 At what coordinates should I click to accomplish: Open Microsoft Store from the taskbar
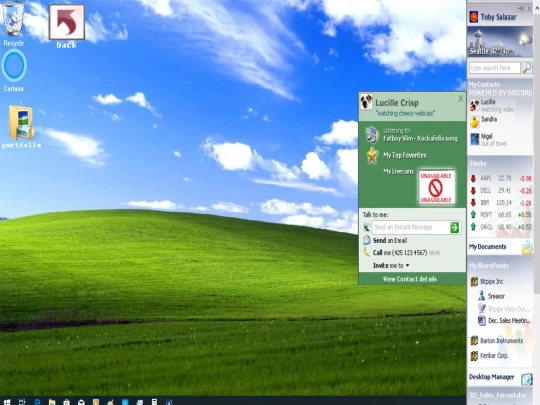(x=66, y=402)
